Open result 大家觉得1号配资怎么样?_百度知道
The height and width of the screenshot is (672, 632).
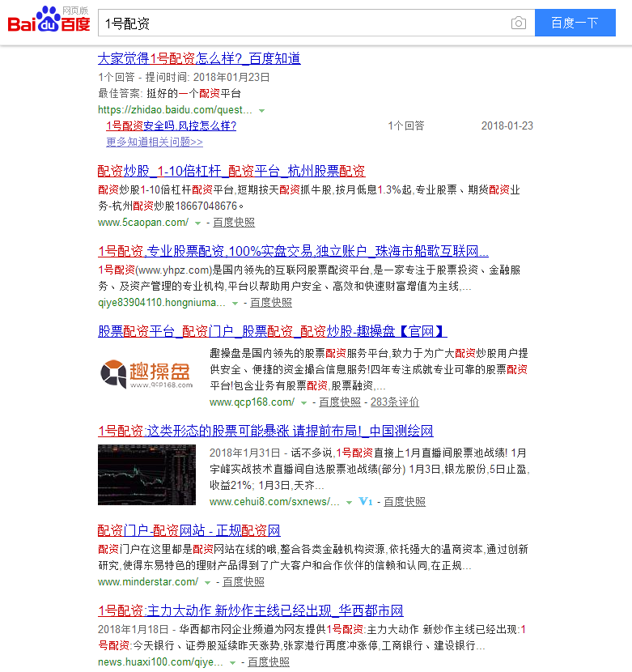click(x=199, y=58)
